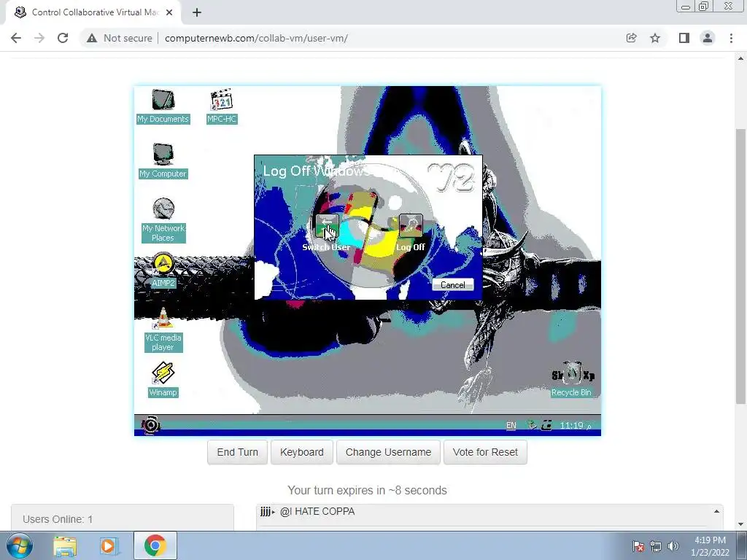Image resolution: width=747 pixels, height=560 pixels.
Task: Close the Control Collaborative Virtual Machine tab
Action: 169,12
